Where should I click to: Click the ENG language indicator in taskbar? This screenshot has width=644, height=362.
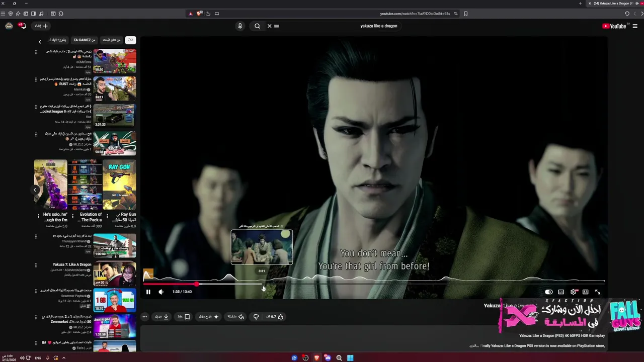coord(38,358)
